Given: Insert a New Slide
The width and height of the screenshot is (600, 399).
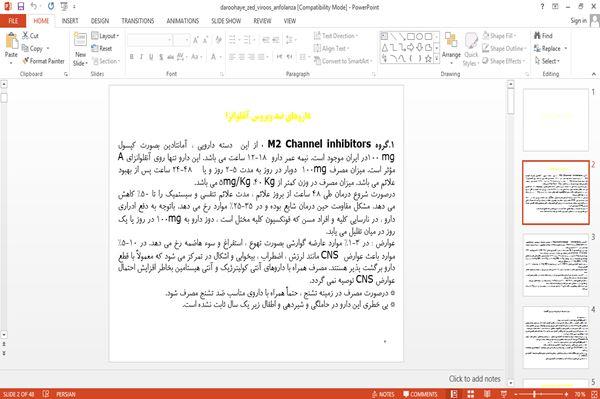Looking at the screenshot, I should 80,50.
